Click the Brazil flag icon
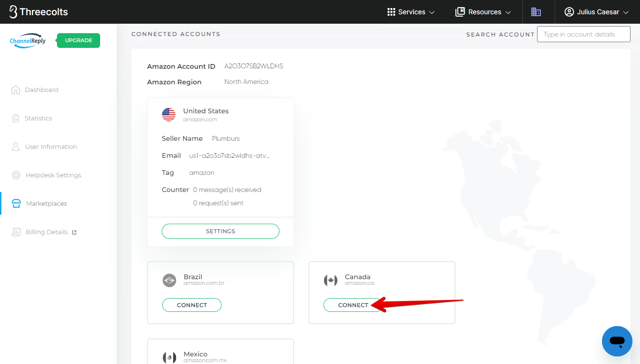Screen dimensions: 640x364 [169, 280]
